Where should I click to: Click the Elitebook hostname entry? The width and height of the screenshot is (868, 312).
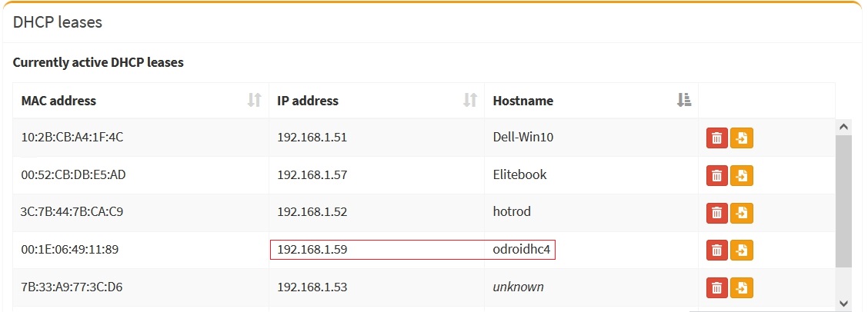coord(519,174)
